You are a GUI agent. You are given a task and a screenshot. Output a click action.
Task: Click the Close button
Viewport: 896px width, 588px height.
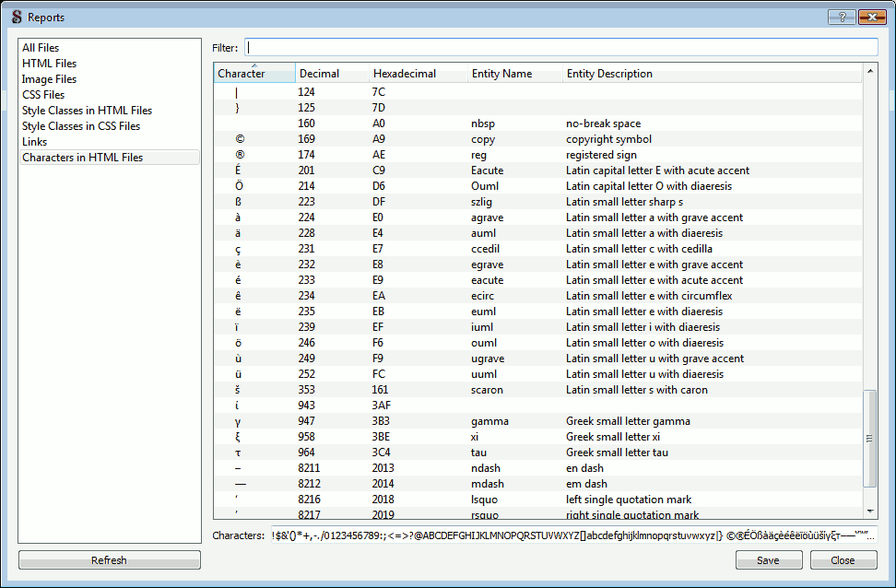tap(843, 560)
